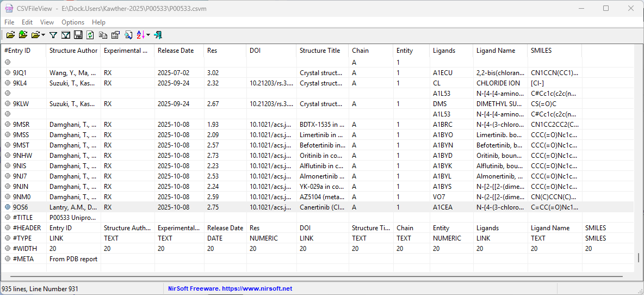Open the Edit menu
The image size is (644, 295).
pos(27,22)
